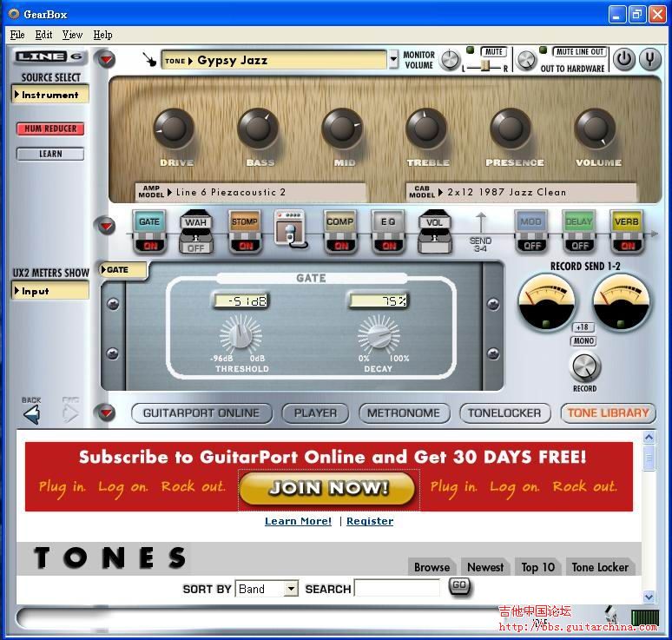This screenshot has height=640, width=672.
Task: Select the EQ effect box icon
Action: (x=388, y=221)
